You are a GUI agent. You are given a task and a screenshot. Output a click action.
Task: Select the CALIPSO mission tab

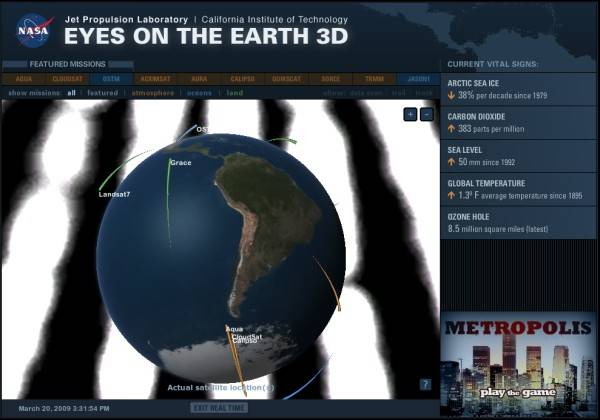[x=243, y=79]
